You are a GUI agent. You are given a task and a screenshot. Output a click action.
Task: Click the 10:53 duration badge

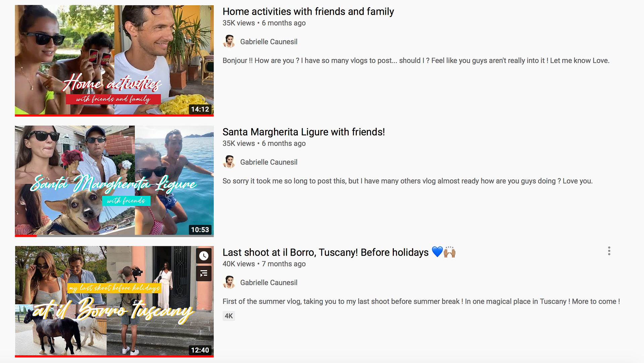point(200,229)
